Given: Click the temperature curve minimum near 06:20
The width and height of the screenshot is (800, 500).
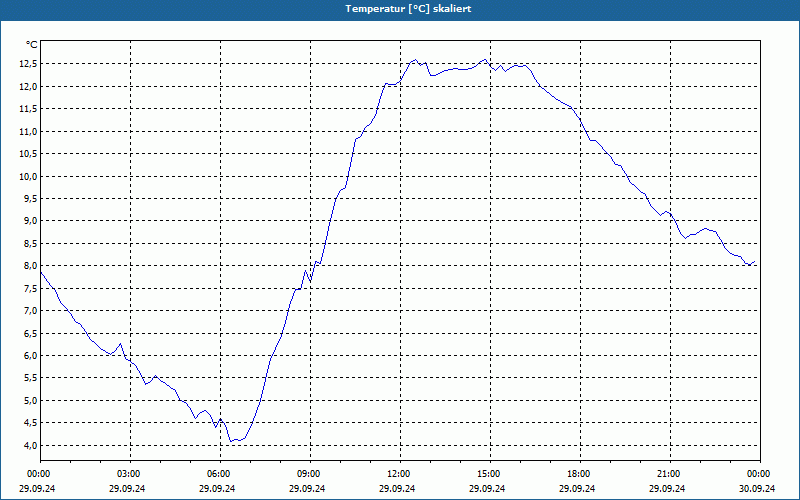Looking at the screenshot, I should pos(231,441).
